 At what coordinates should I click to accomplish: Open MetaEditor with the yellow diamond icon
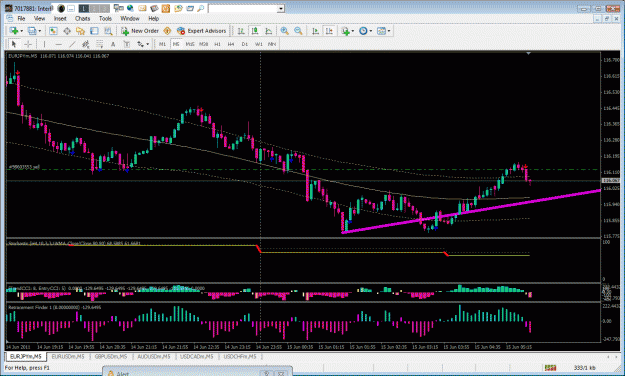167,31
